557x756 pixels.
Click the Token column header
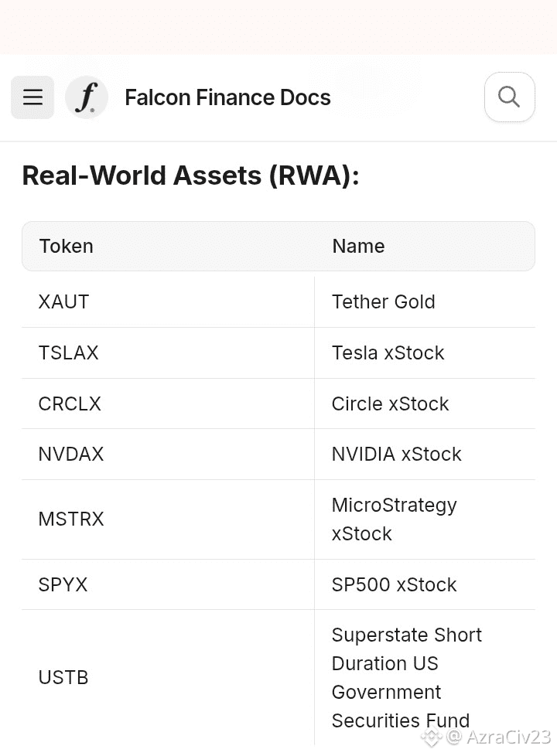(x=67, y=246)
